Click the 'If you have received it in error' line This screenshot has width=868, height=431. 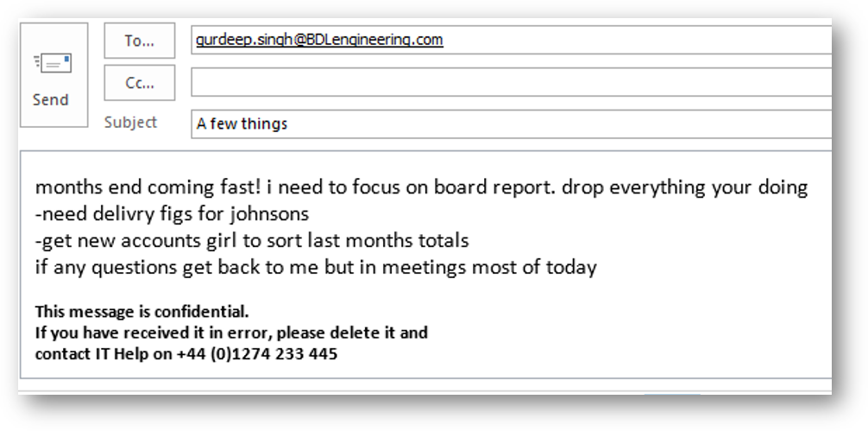point(231,333)
